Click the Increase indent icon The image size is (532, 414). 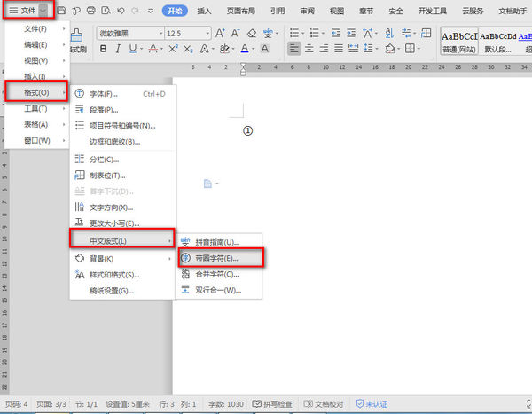coord(351,34)
